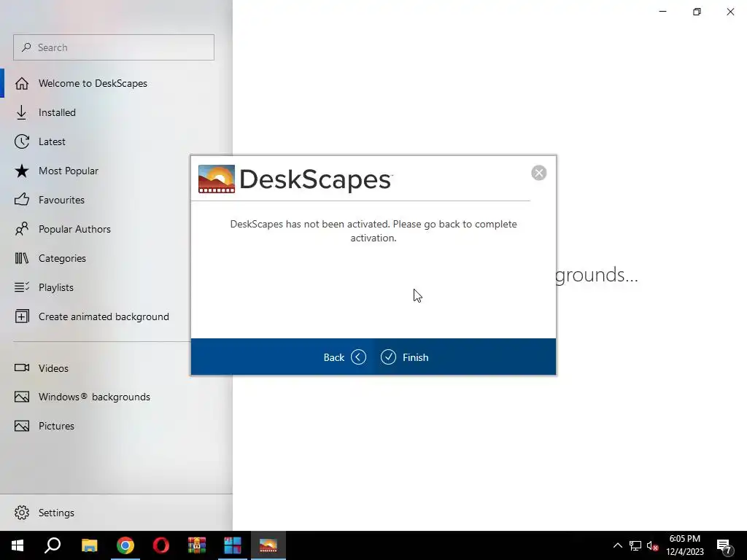Select the Create animated background label
747x560 pixels.
tap(104, 316)
